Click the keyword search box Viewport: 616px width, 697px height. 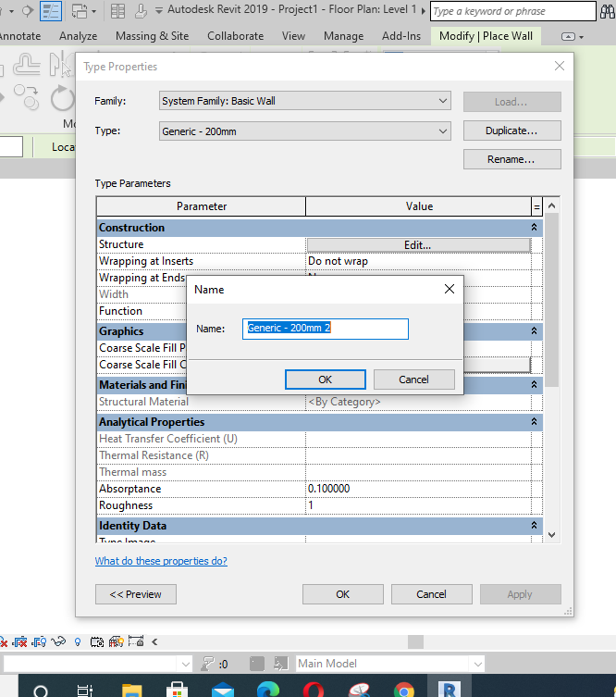click(513, 11)
